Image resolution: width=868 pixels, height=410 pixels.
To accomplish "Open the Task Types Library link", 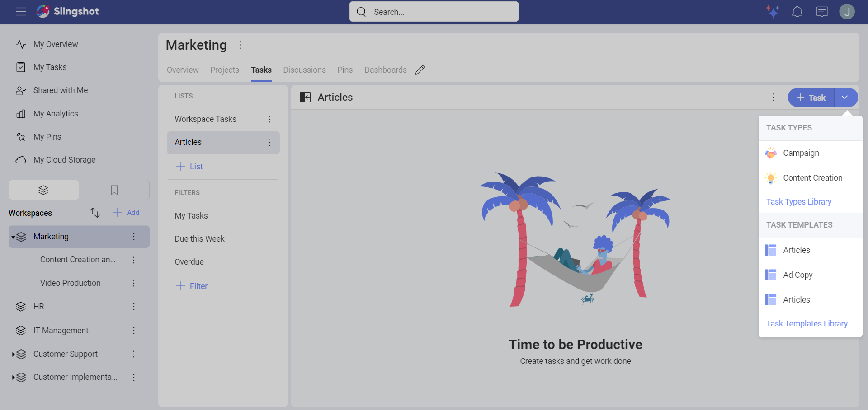I will 799,202.
